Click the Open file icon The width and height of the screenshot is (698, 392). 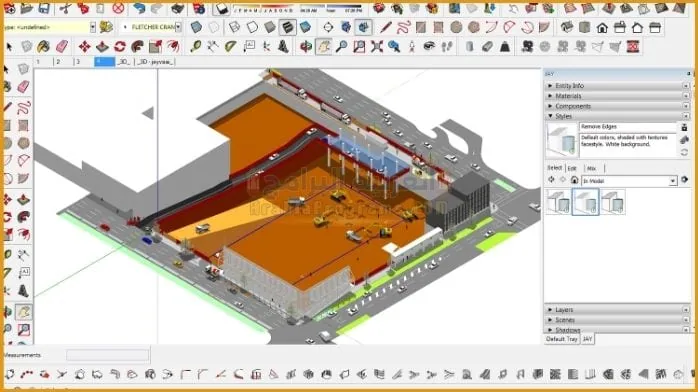click(x=27, y=8)
